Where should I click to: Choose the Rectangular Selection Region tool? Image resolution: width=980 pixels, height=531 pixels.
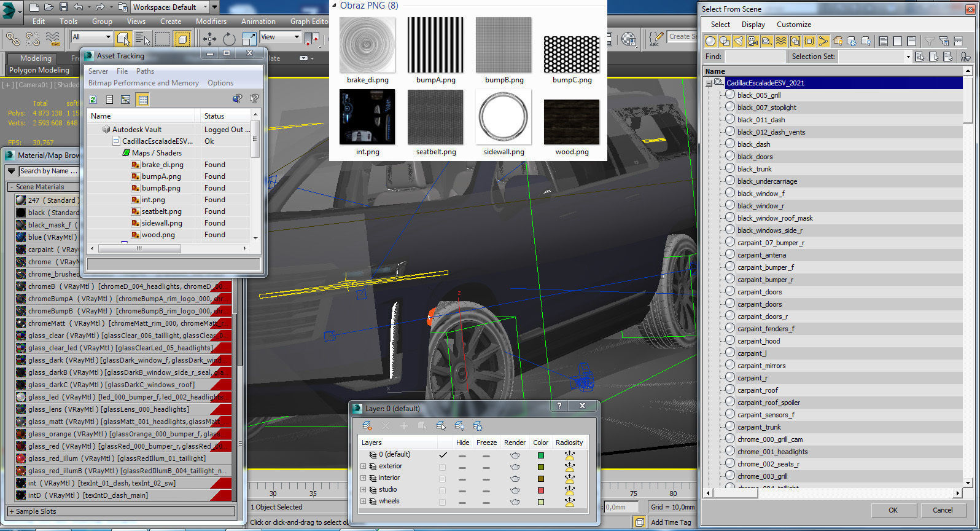[162, 39]
